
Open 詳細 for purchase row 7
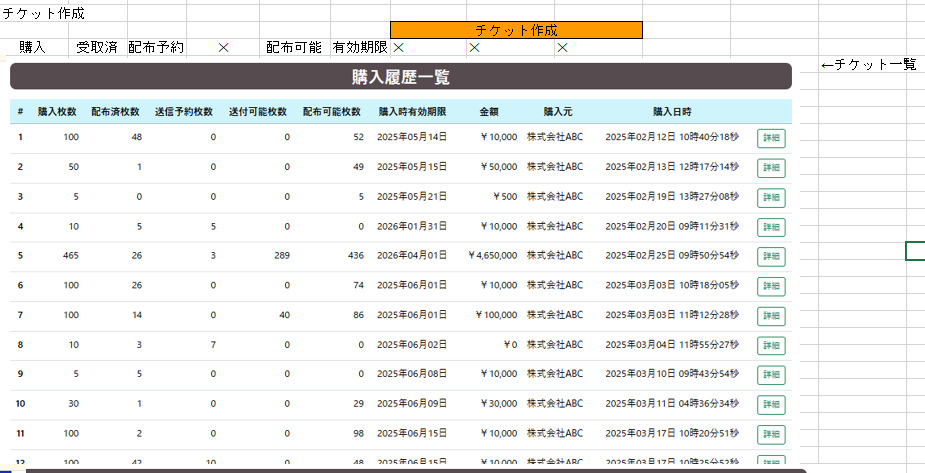(x=771, y=316)
